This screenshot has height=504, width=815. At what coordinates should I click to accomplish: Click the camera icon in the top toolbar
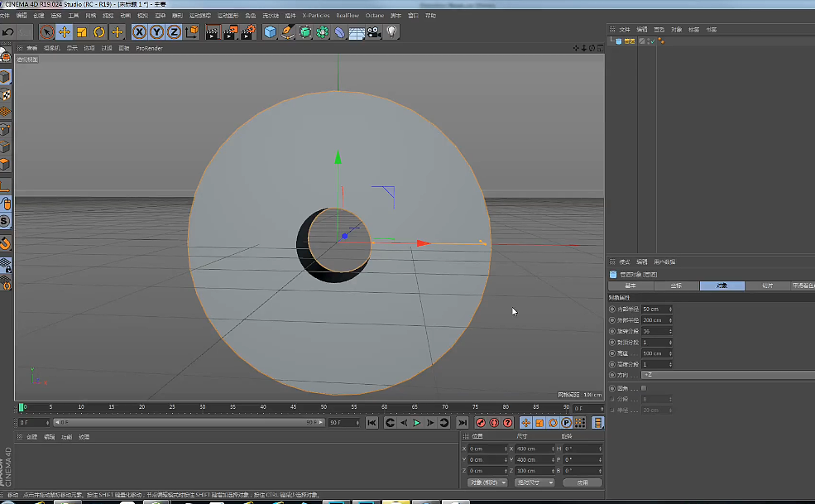pyautogui.click(x=375, y=31)
